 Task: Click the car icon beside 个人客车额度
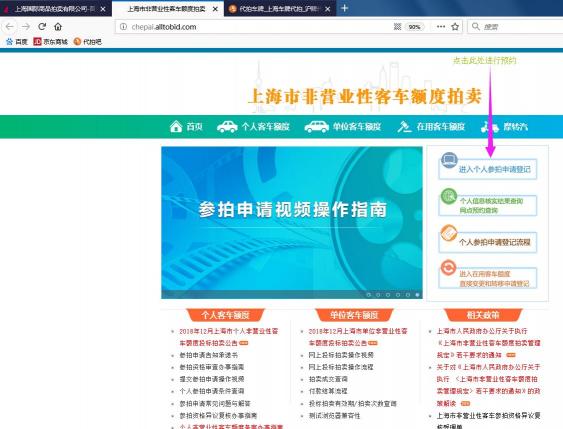tap(227, 126)
